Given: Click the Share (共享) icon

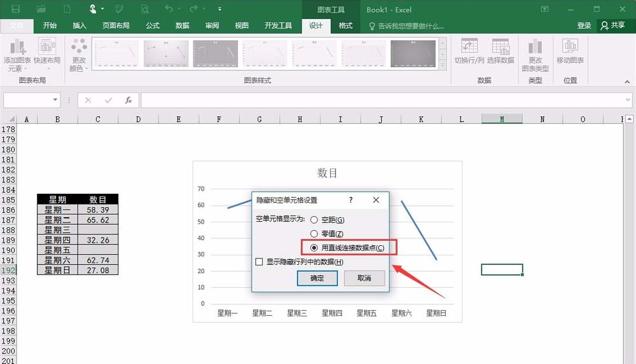Looking at the screenshot, I should pos(613,25).
